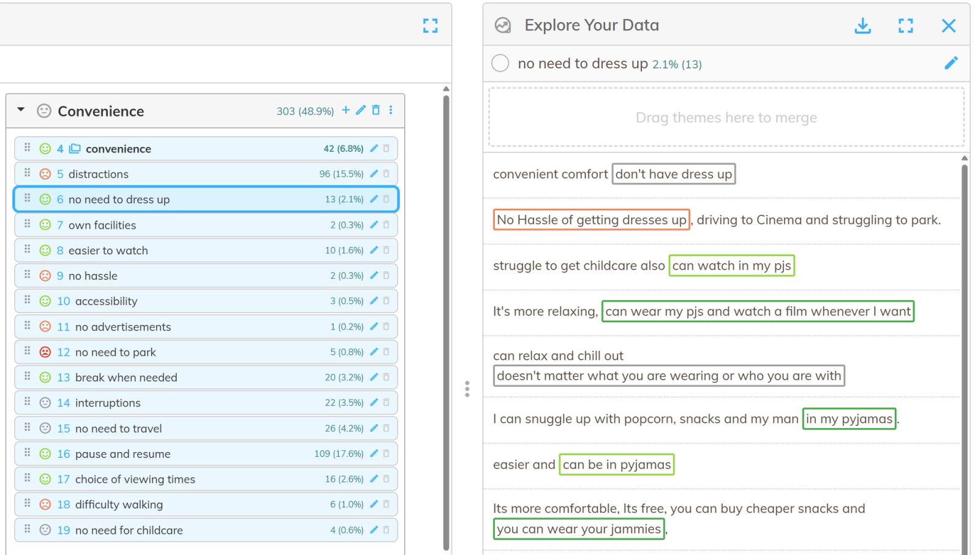Delete the 'choice of viewing times' theme

tap(386, 479)
